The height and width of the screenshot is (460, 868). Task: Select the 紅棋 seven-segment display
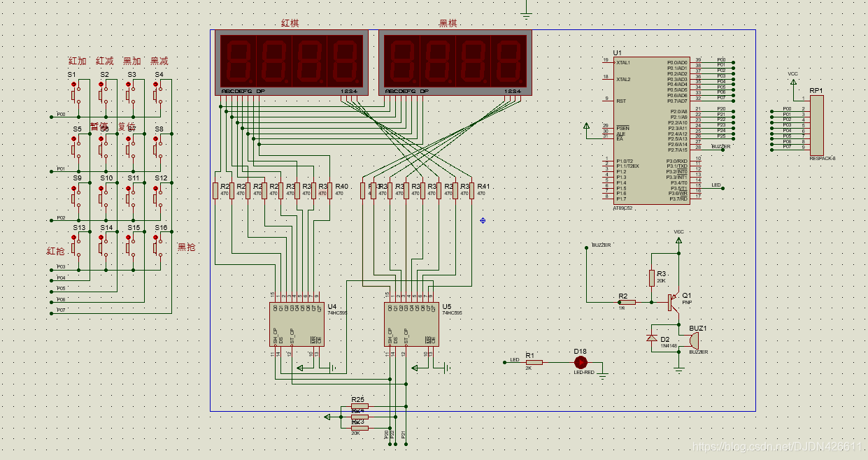coord(291,62)
